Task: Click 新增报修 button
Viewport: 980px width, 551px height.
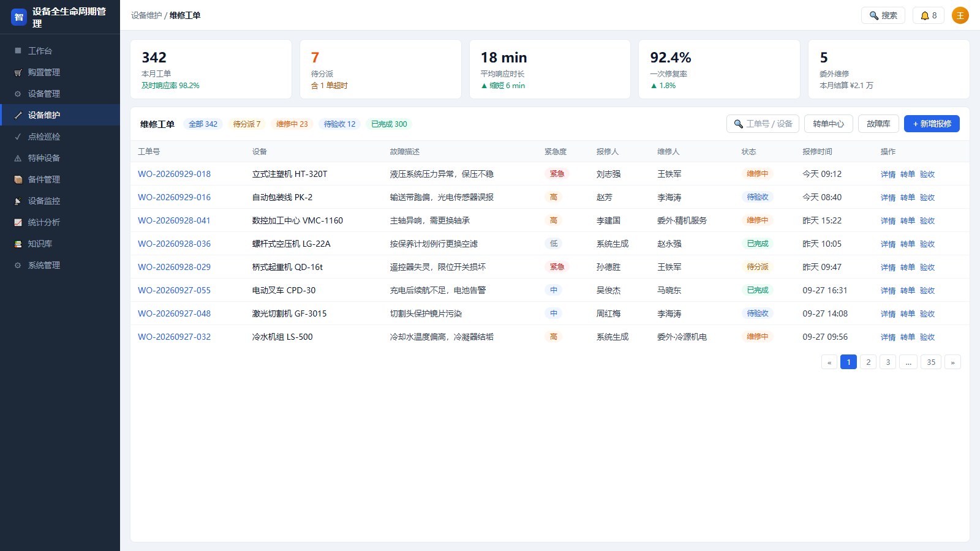Action: 932,124
